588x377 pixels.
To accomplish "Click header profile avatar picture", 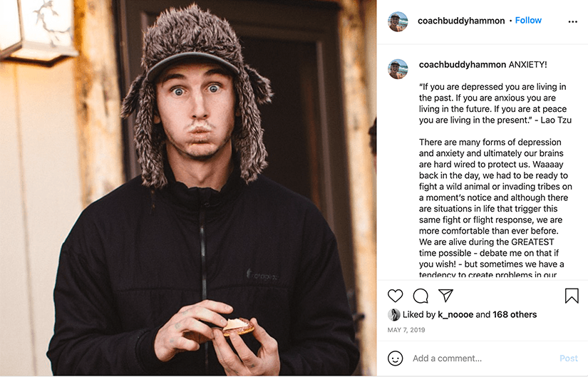I will tap(398, 21).
